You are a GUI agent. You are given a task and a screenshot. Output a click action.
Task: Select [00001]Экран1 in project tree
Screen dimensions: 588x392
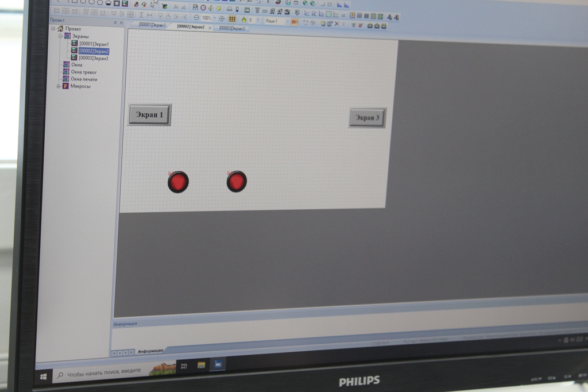93,44
